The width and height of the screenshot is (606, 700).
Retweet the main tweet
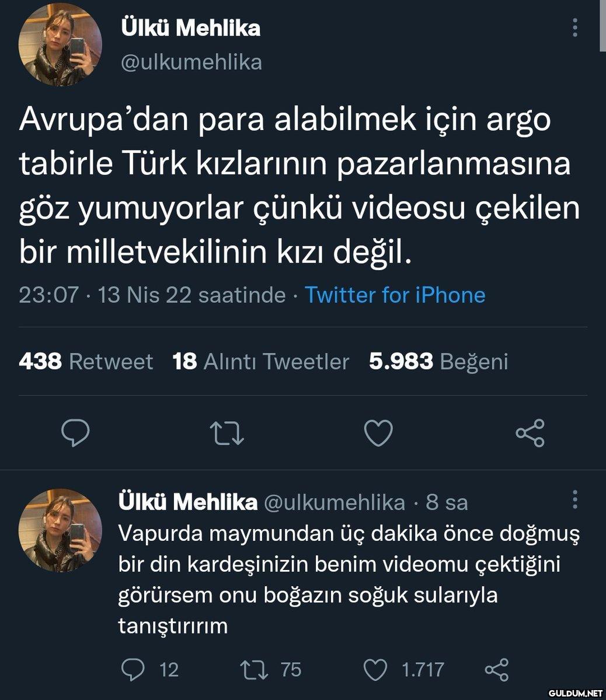pyautogui.click(x=227, y=433)
